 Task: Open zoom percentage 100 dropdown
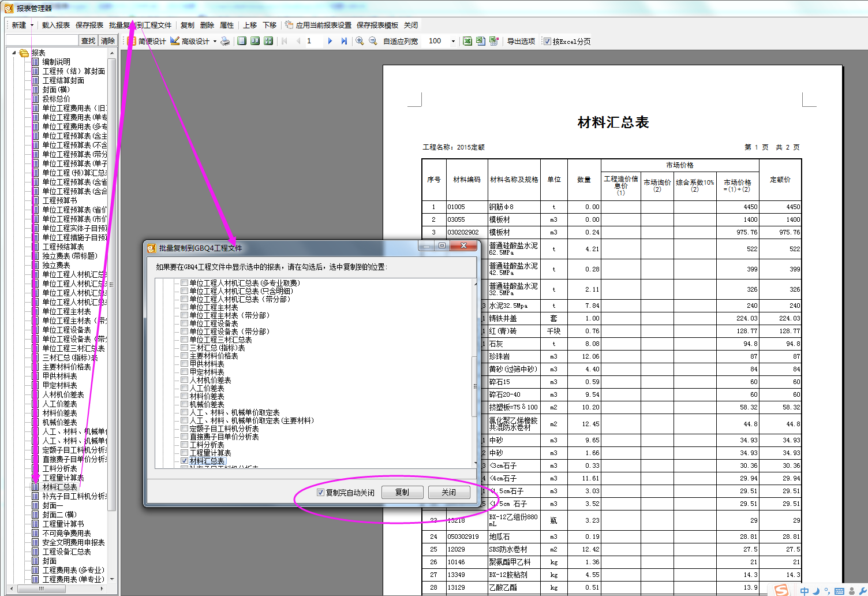point(453,41)
